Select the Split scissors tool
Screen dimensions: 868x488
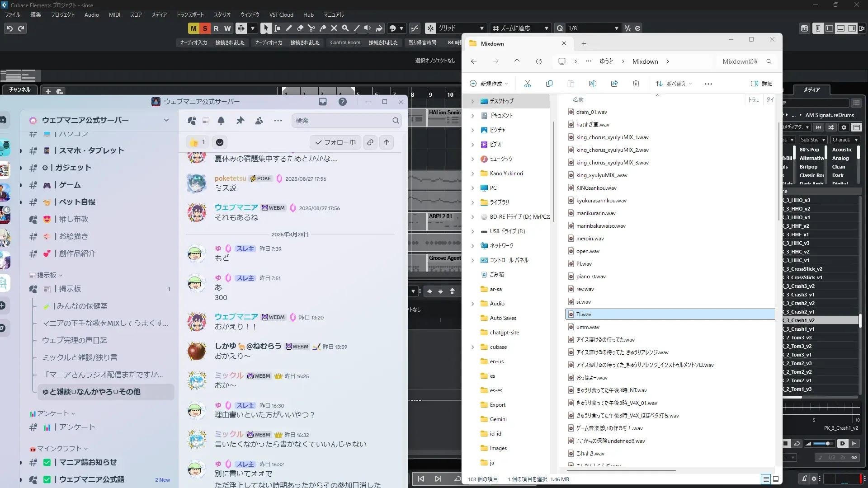(311, 28)
